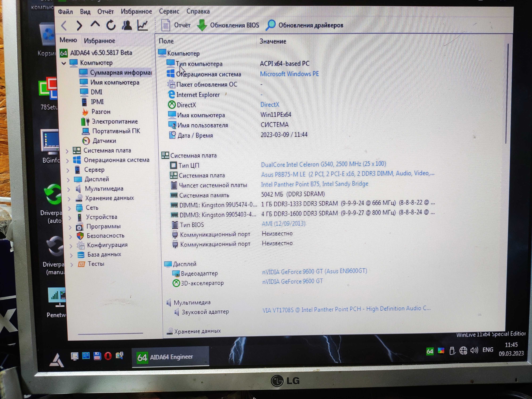
Task: Click the volume speaker tray icon
Action: tap(474, 350)
